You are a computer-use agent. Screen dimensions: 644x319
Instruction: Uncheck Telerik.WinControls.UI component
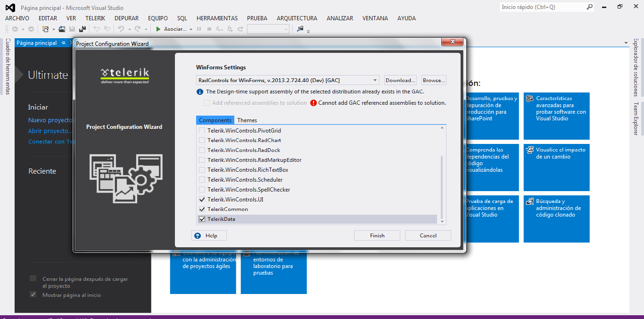pos(202,200)
